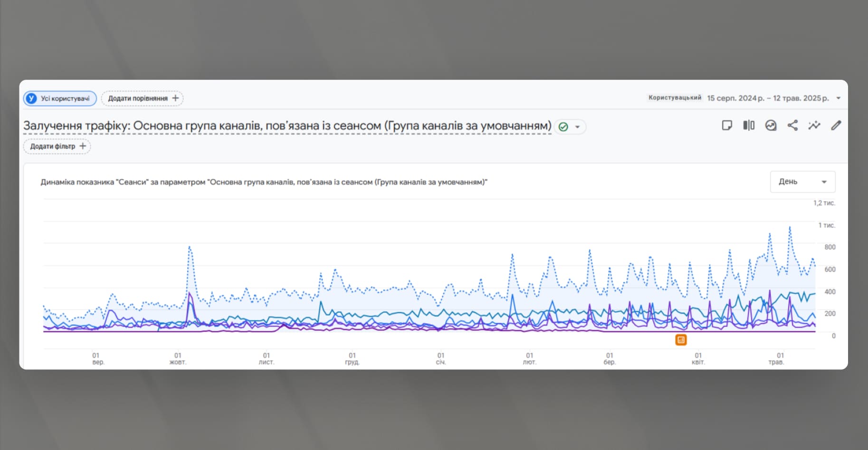Select the Усі користувачі segment chip
868x450 pixels.
pyautogui.click(x=65, y=98)
